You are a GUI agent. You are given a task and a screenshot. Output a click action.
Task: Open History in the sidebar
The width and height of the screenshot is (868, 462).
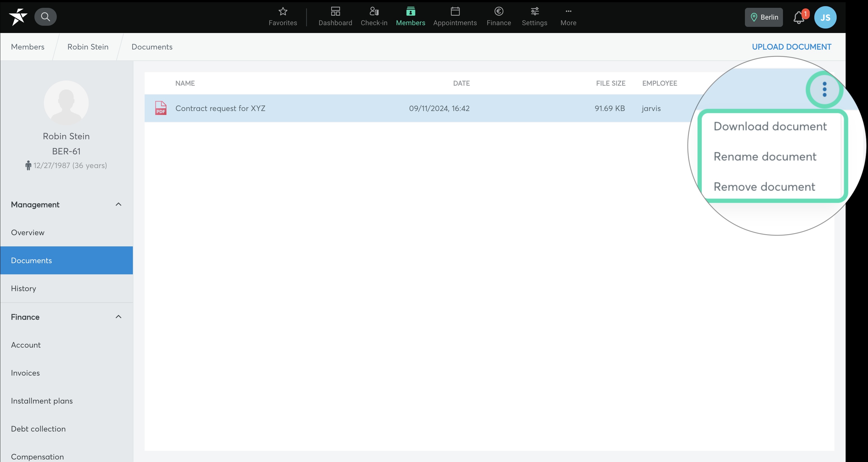[x=66, y=288]
